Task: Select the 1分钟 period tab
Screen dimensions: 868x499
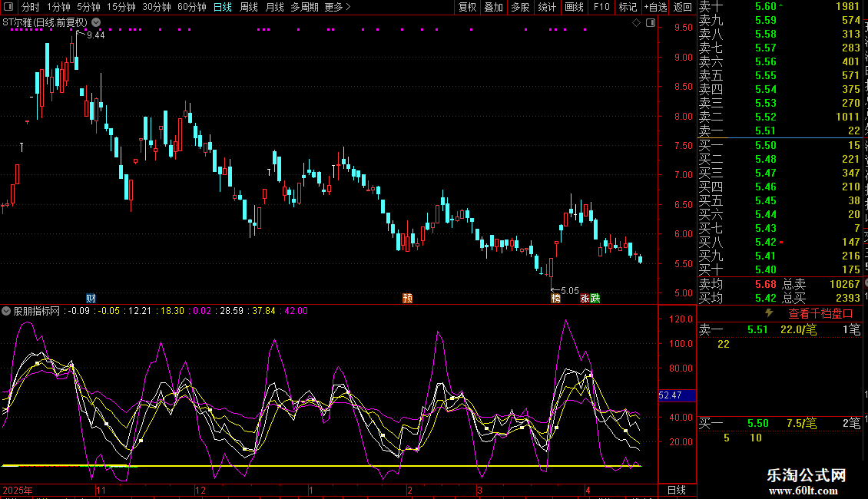Action: pos(58,7)
